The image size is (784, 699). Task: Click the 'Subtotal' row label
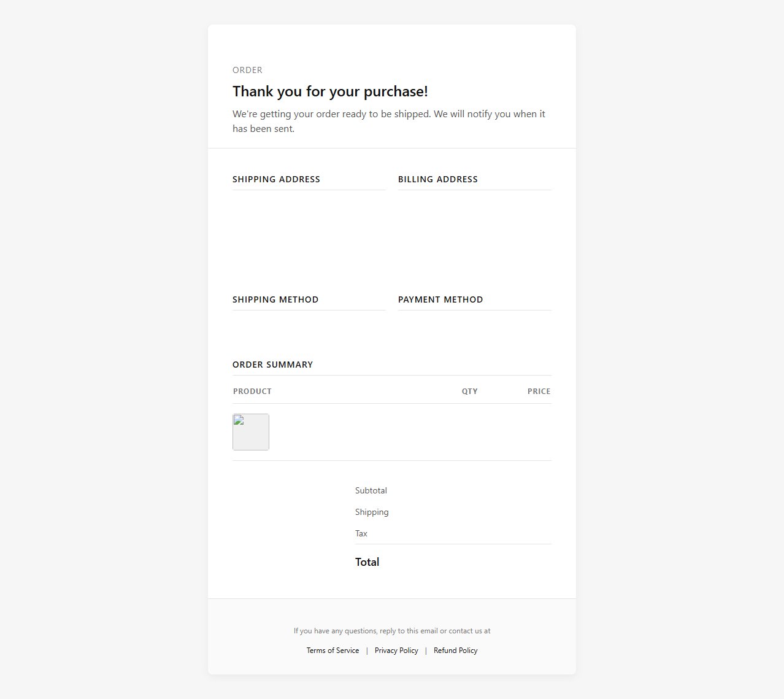tap(371, 490)
